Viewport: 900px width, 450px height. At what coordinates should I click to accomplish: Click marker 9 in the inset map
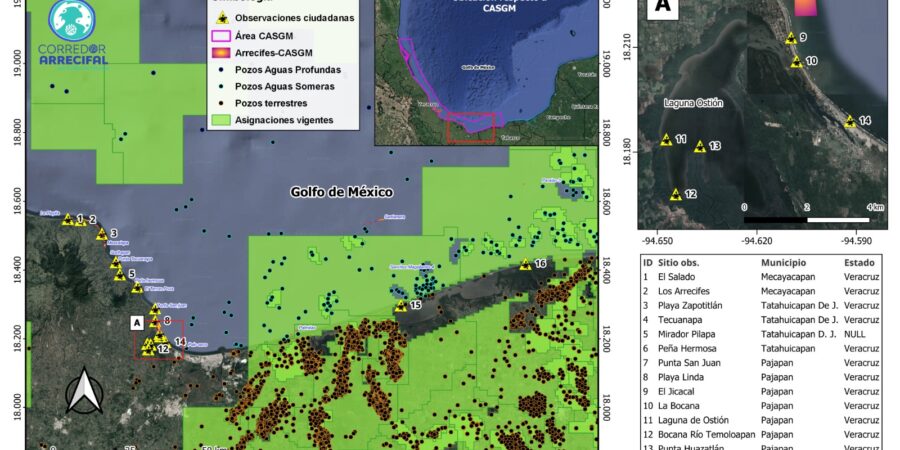791,38
